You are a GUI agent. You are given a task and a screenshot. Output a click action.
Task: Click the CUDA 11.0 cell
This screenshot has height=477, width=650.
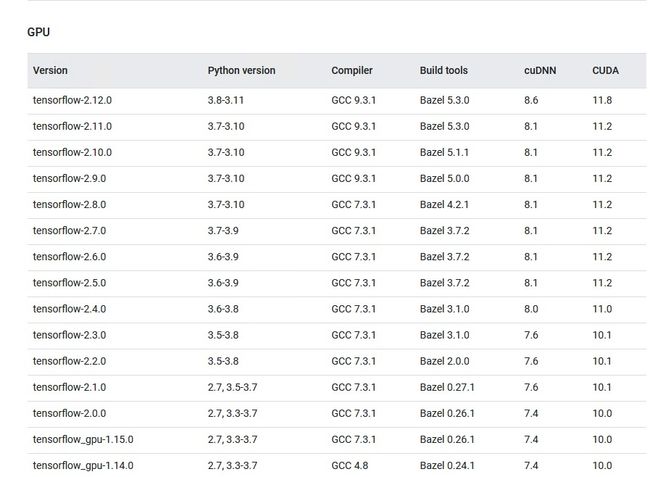pos(602,309)
